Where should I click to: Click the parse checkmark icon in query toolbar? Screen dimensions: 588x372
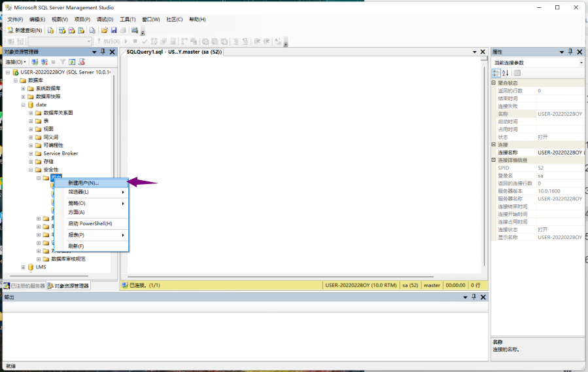tap(145, 41)
